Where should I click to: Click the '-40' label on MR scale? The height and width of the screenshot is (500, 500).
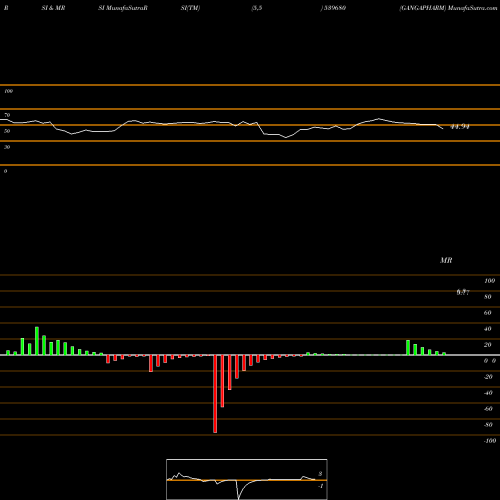tap(488, 393)
